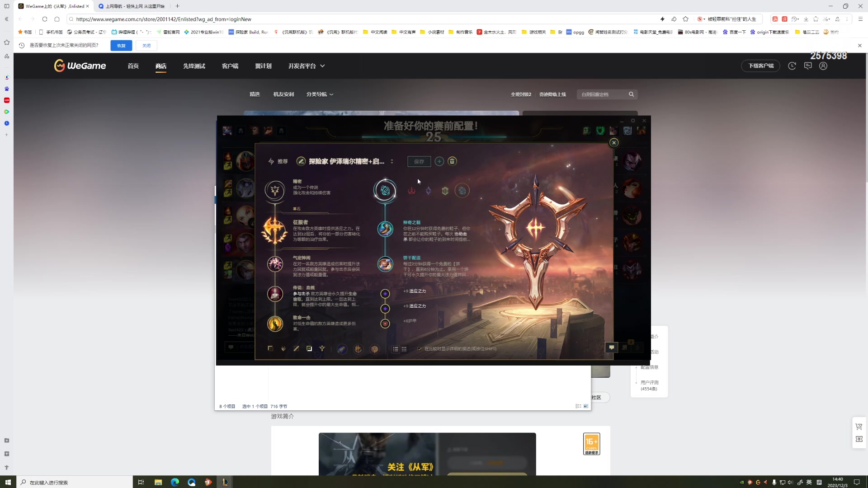This screenshot has width=868, height=488.
Task: Click the Precision primary rune path icon
Action: coord(275,190)
